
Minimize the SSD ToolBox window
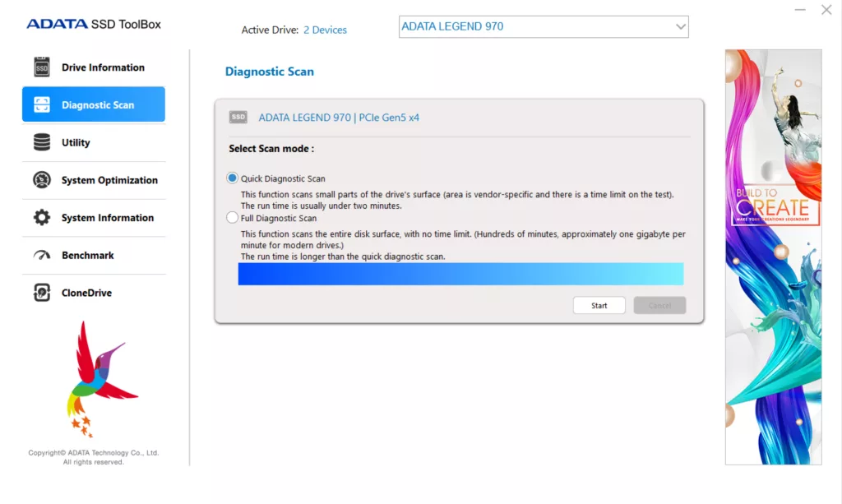pyautogui.click(x=800, y=10)
